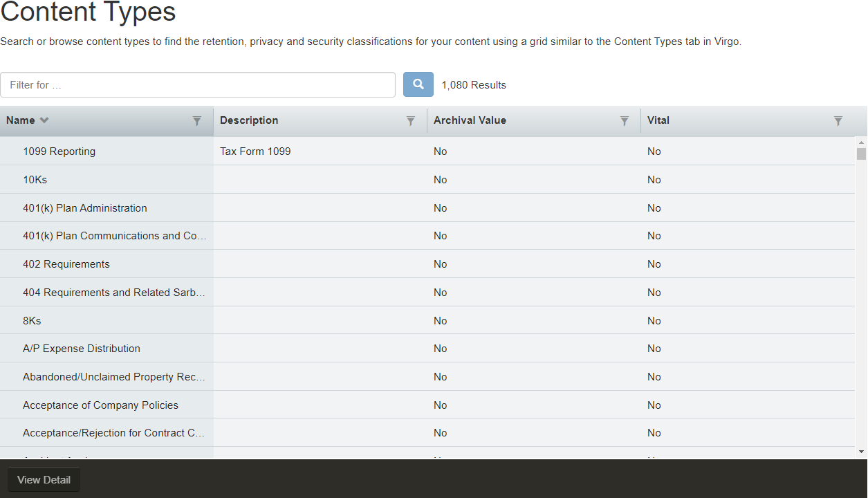The image size is (868, 498).
Task: Open the Vital column filter icon
Action: click(x=838, y=120)
